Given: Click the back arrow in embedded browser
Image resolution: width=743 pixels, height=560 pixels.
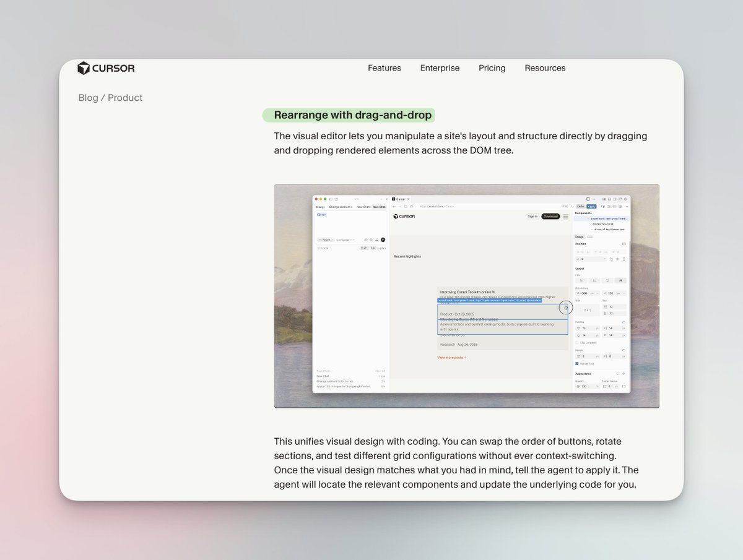Looking at the screenshot, I should click(x=394, y=207).
